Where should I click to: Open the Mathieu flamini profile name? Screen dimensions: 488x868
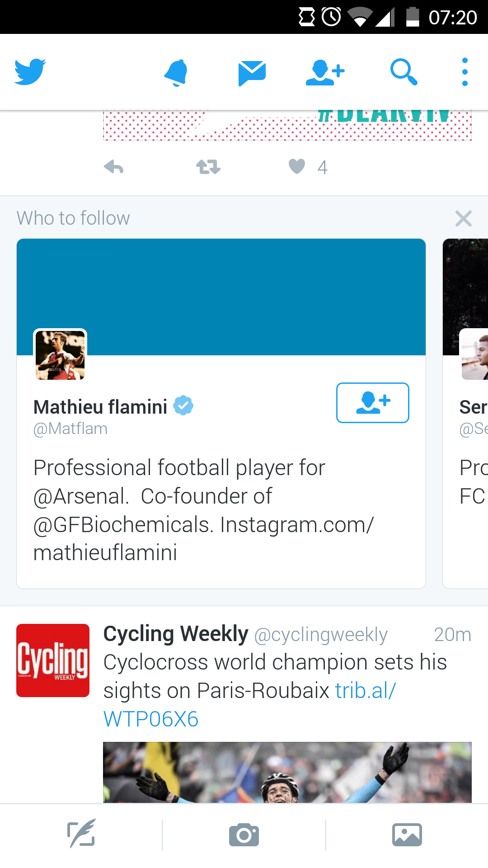[x=100, y=407]
